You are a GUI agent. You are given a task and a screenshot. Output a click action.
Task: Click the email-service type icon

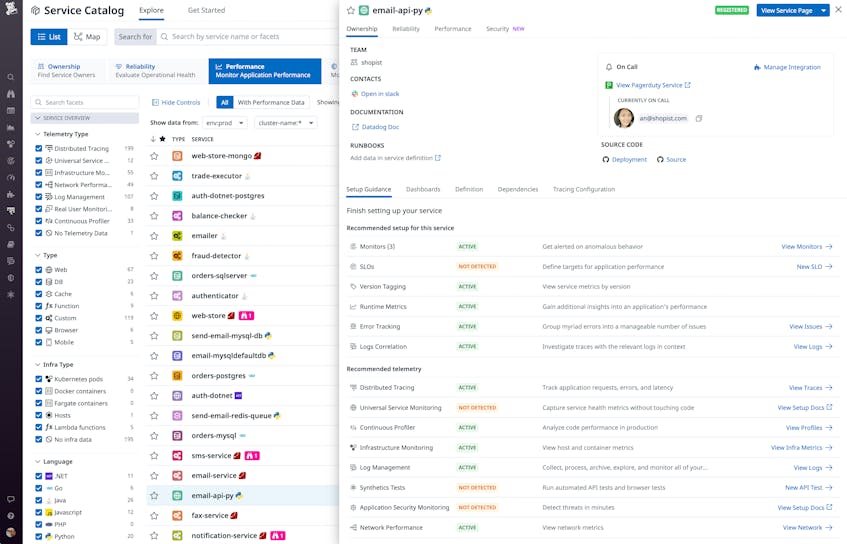click(177, 476)
